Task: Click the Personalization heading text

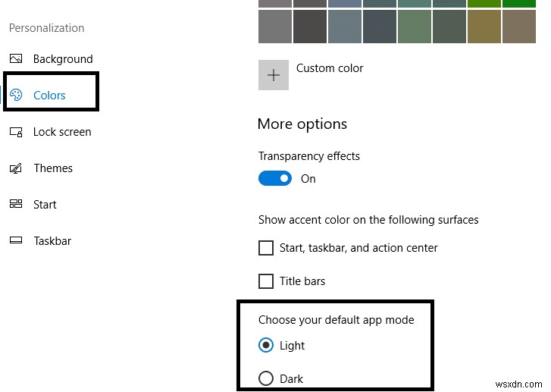Action: [x=47, y=28]
